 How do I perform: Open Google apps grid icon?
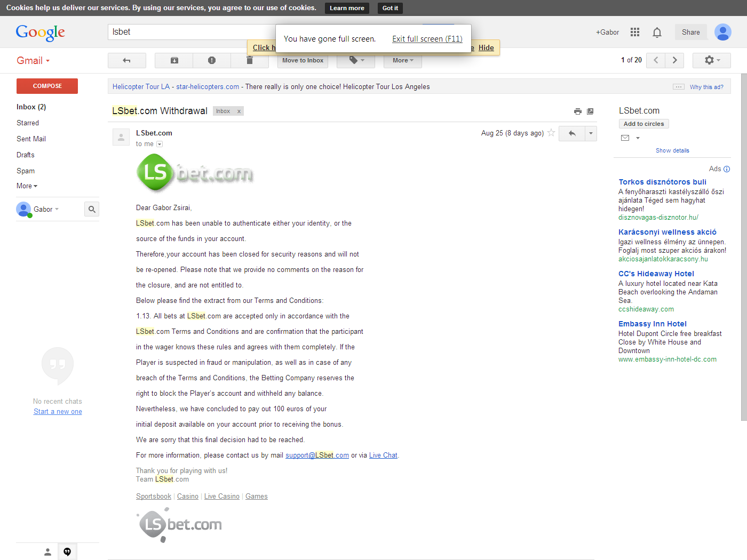(635, 32)
